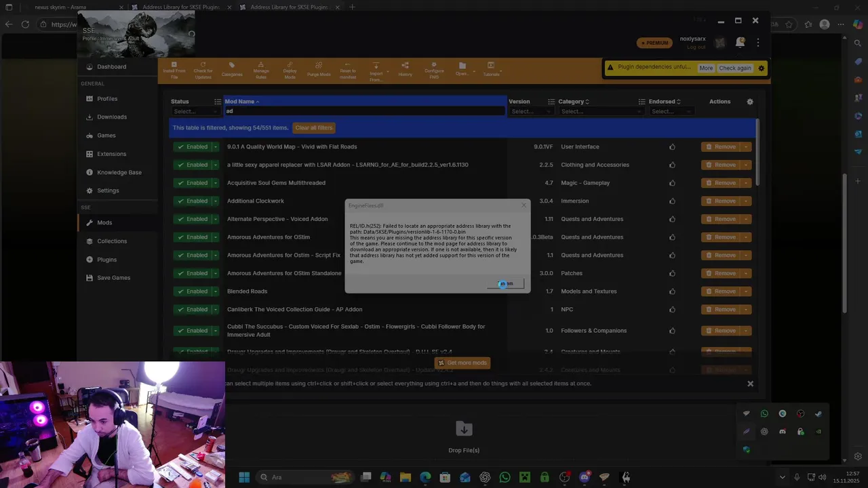Click the Purge Mods toolbar icon
The width and height of the screenshot is (868, 488).
click(319, 70)
